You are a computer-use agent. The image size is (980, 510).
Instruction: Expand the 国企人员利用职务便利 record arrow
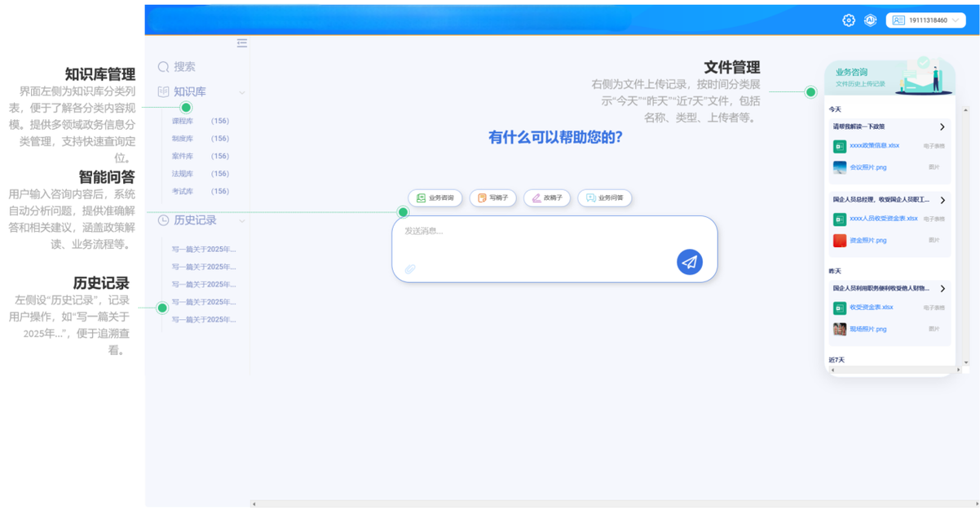tap(942, 289)
